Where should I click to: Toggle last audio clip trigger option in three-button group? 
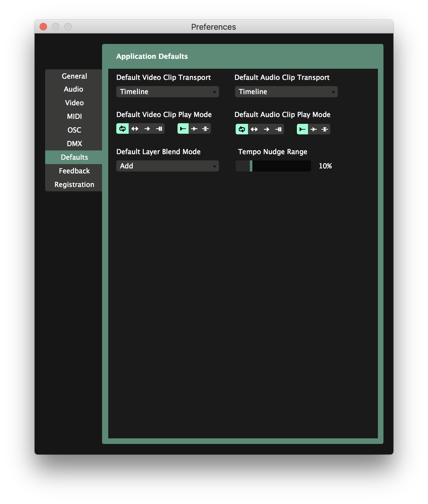click(x=325, y=129)
